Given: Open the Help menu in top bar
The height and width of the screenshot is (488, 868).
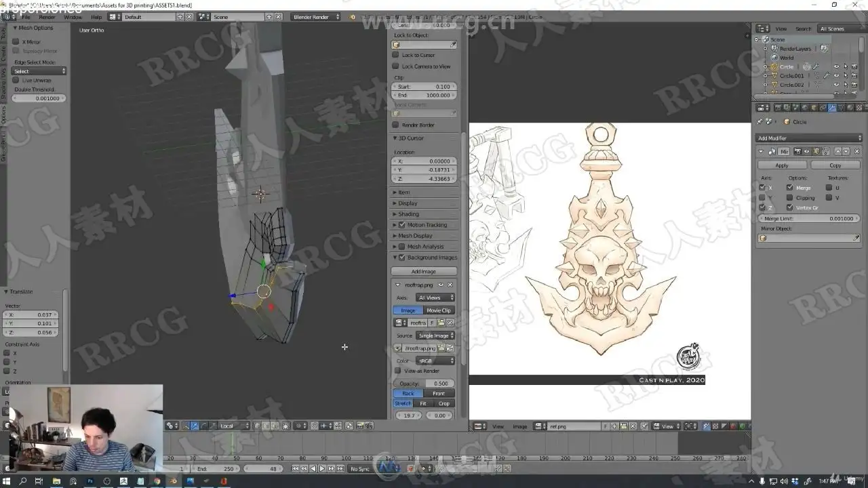Looking at the screenshot, I should (x=96, y=17).
